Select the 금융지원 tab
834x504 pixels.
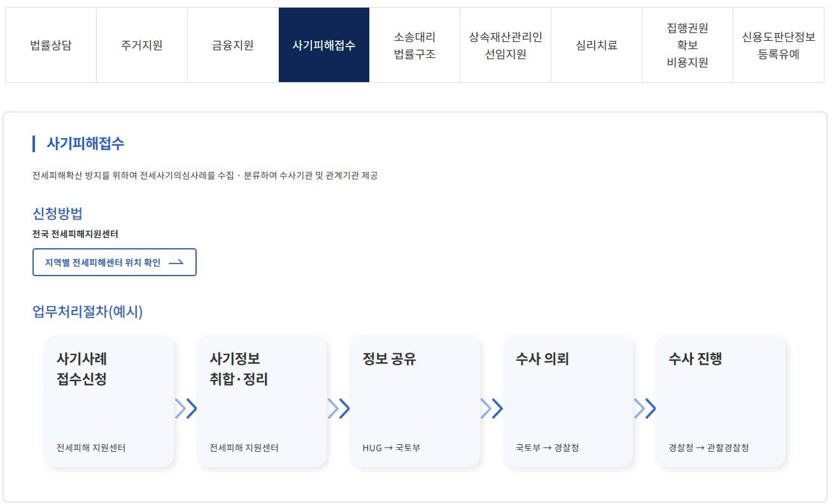coord(232,45)
